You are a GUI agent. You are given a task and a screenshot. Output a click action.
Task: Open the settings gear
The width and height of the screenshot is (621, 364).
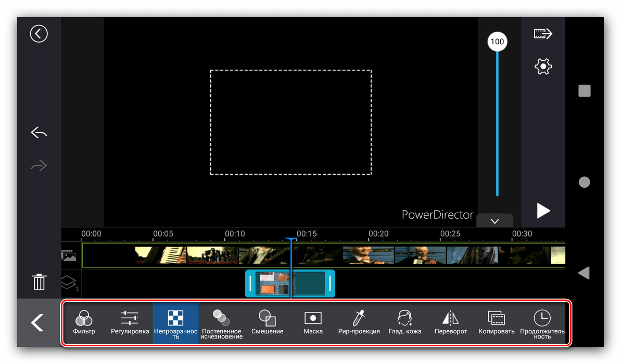coord(543,67)
